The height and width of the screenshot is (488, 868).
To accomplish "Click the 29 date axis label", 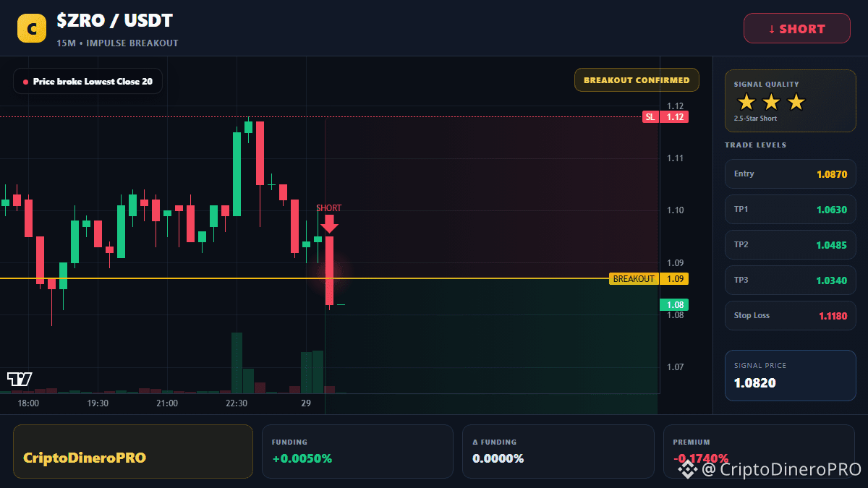I will point(306,403).
